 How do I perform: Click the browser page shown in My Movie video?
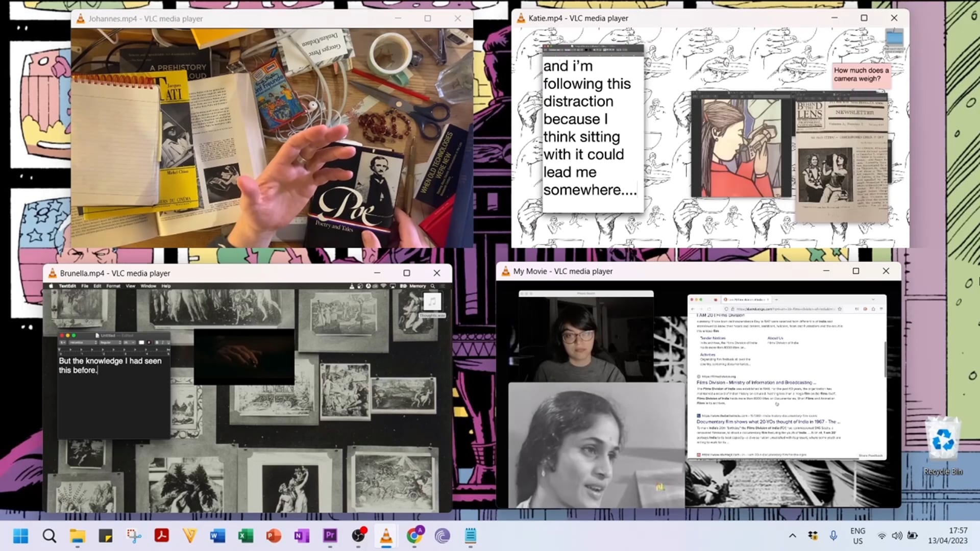pos(787,377)
